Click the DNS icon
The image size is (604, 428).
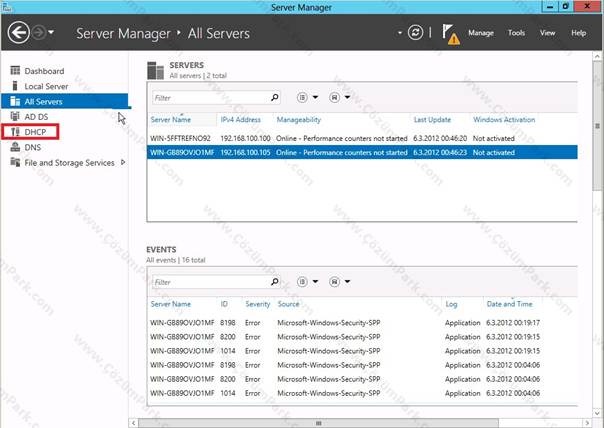pos(15,147)
